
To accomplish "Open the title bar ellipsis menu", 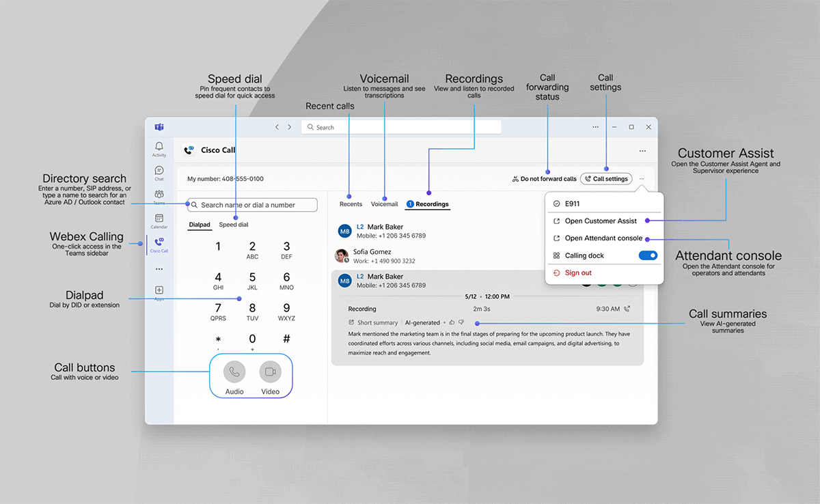I will click(596, 127).
